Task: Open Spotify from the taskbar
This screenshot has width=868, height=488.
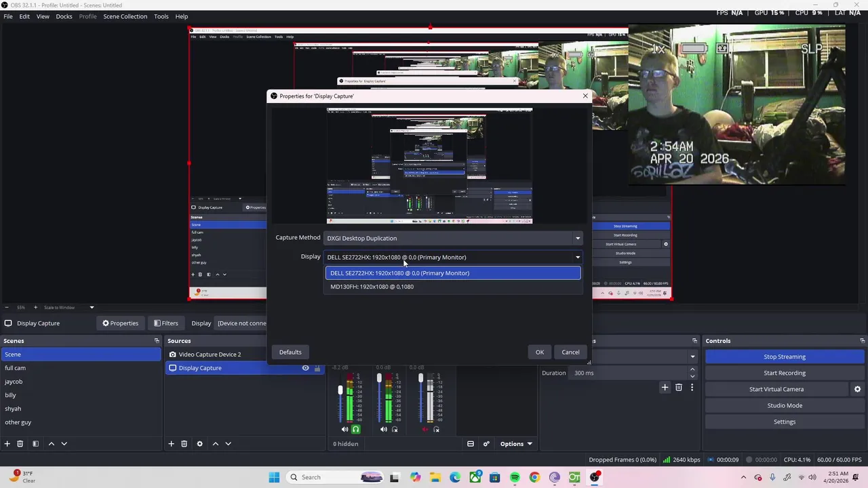Action: click(515, 477)
